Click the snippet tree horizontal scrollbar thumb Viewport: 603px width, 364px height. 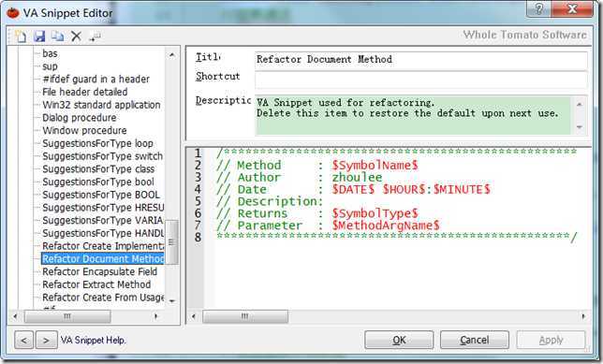point(67,316)
